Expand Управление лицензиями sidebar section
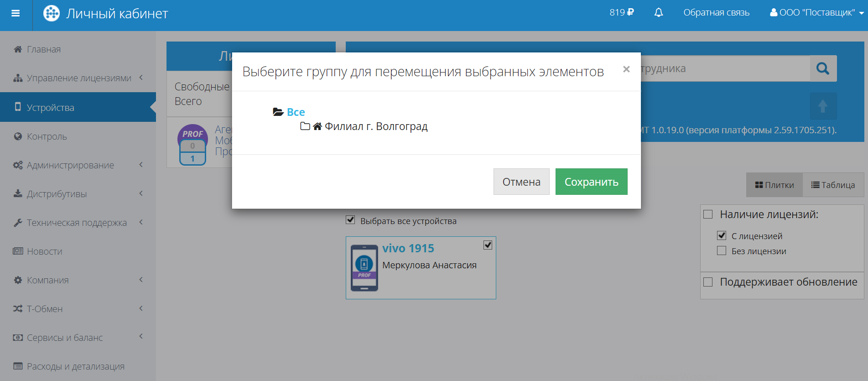 (78, 78)
